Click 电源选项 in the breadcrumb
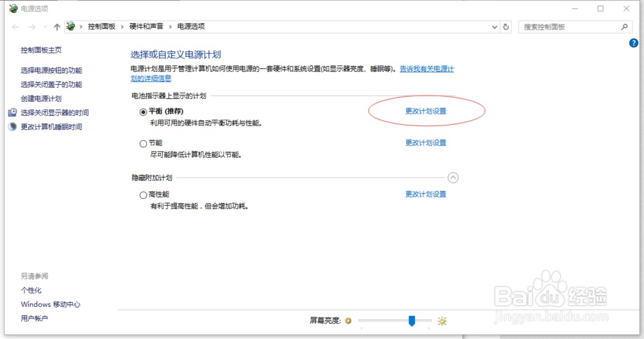644x339 pixels. (191, 26)
